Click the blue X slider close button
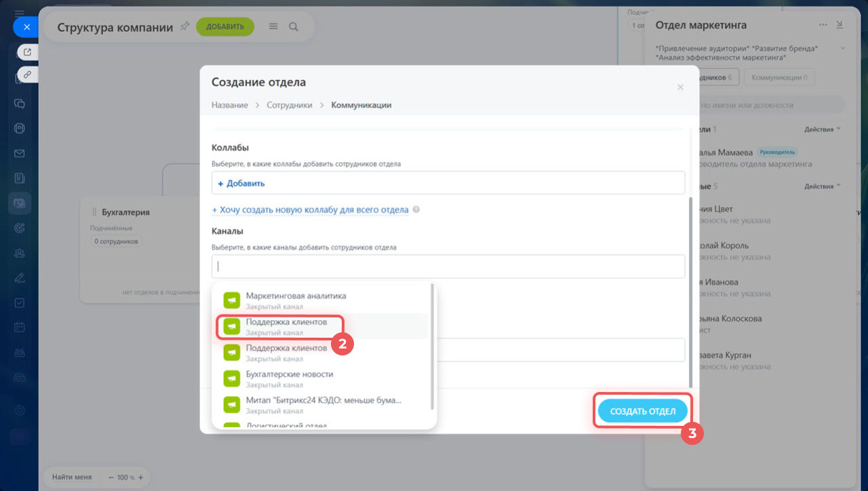This screenshot has height=491, width=868. tap(26, 27)
